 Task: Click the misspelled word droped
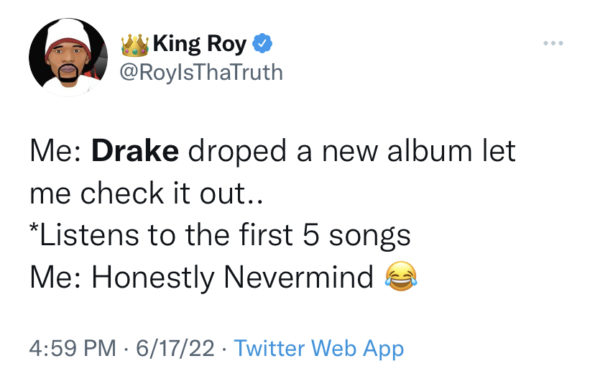tap(237, 152)
